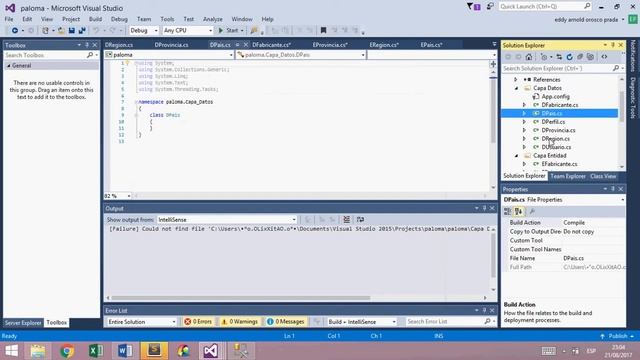640x360 pixels.
Task: Open File Explorer from the taskbar
Action: click(x=38, y=351)
